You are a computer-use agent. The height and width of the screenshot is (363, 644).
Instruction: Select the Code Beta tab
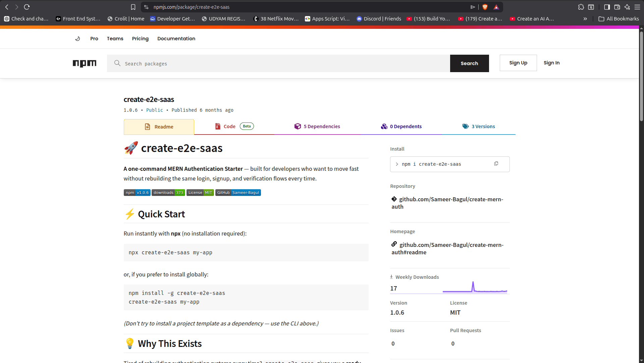[234, 126]
